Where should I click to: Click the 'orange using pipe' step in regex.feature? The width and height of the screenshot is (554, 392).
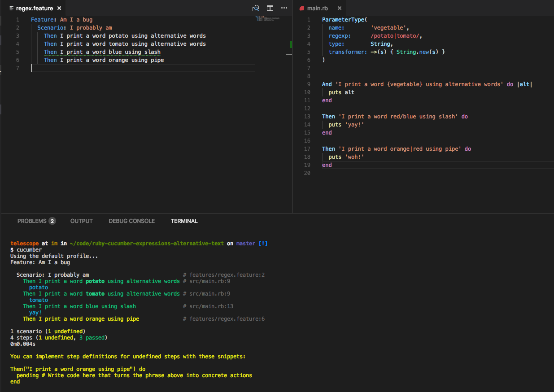pyautogui.click(x=104, y=60)
